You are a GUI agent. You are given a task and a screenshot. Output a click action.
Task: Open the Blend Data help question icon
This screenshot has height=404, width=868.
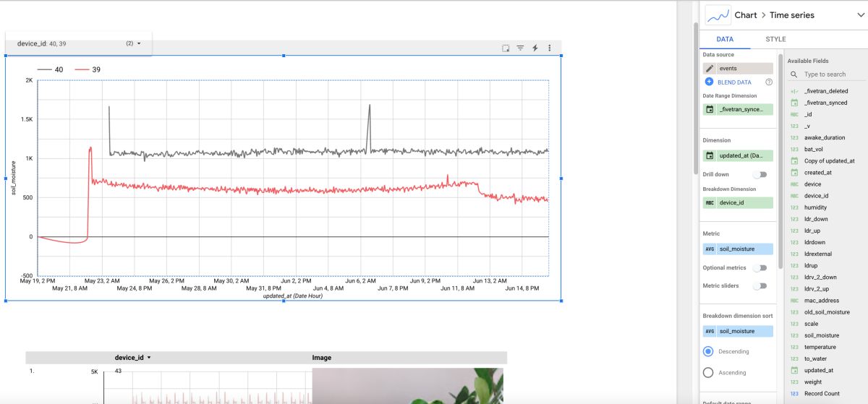pyautogui.click(x=769, y=82)
